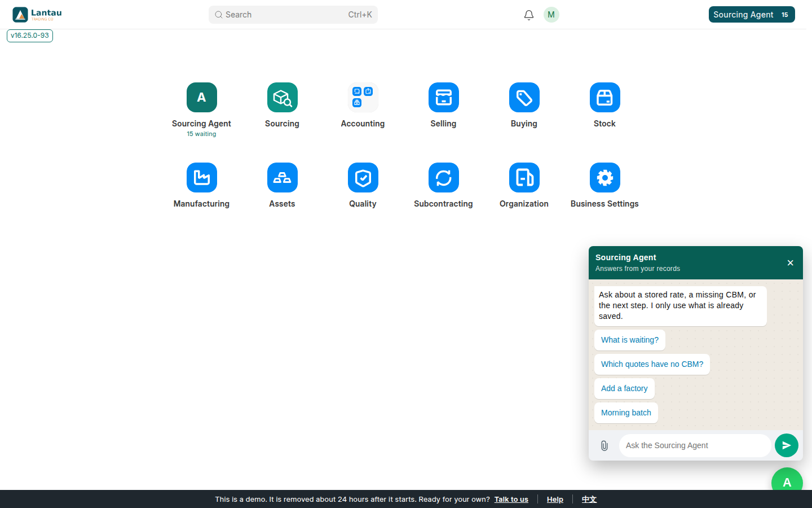Open the Quality module icon
This screenshot has height=508, width=812.
(363, 178)
